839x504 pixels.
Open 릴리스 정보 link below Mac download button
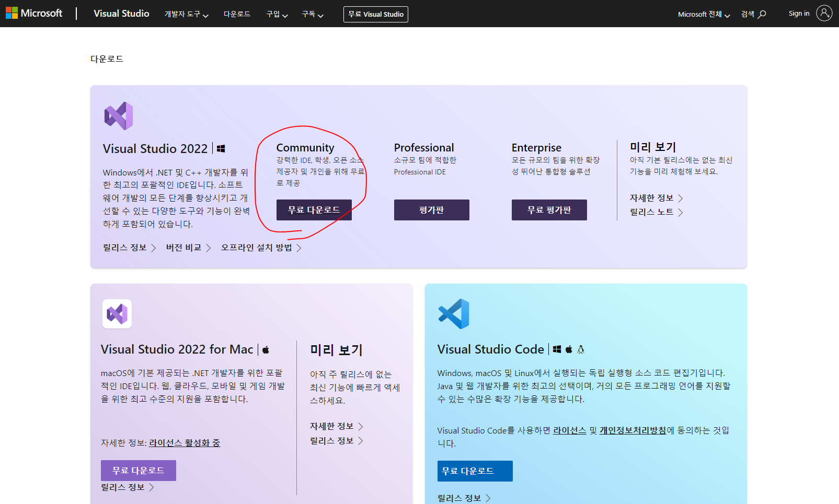click(x=127, y=487)
